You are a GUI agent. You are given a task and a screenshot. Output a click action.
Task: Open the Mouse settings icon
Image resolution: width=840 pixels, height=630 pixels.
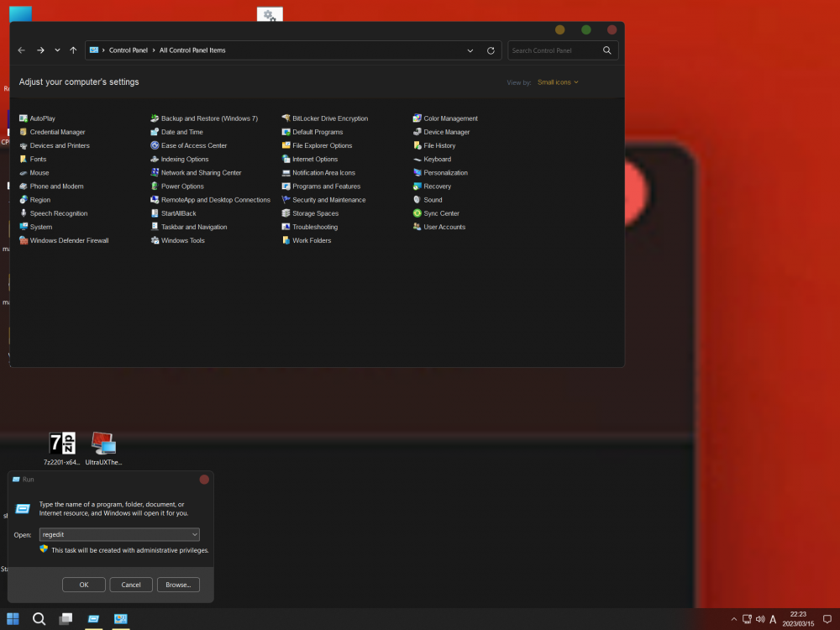(23, 172)
